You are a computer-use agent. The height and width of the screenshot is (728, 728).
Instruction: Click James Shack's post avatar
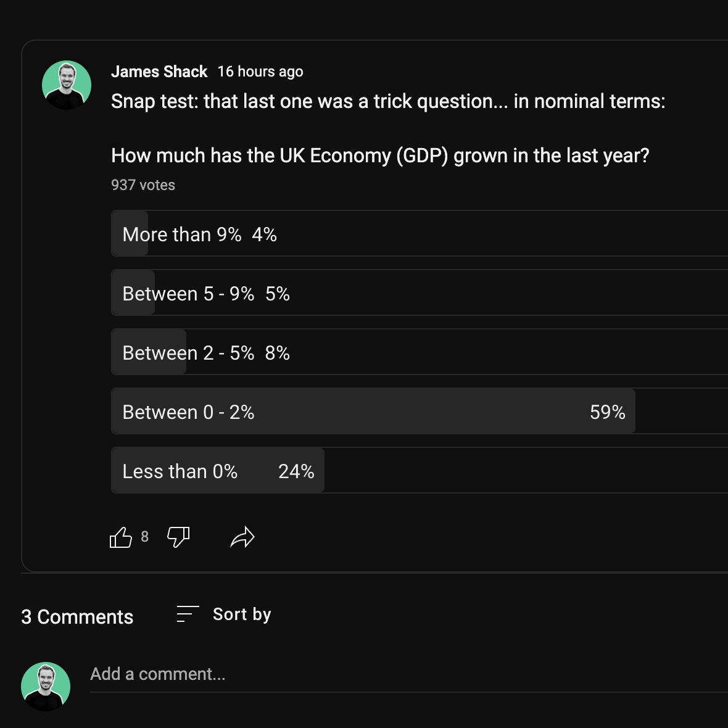[67, 85]
